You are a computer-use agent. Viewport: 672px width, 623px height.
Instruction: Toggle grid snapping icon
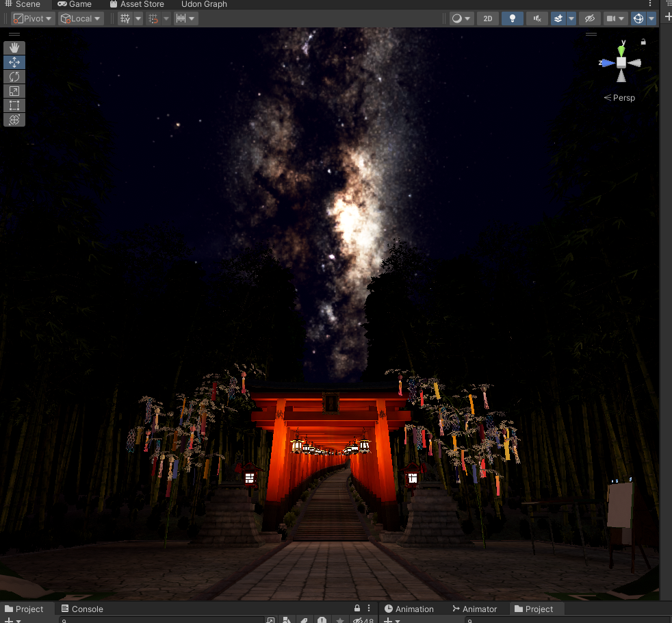coord(153,18)
